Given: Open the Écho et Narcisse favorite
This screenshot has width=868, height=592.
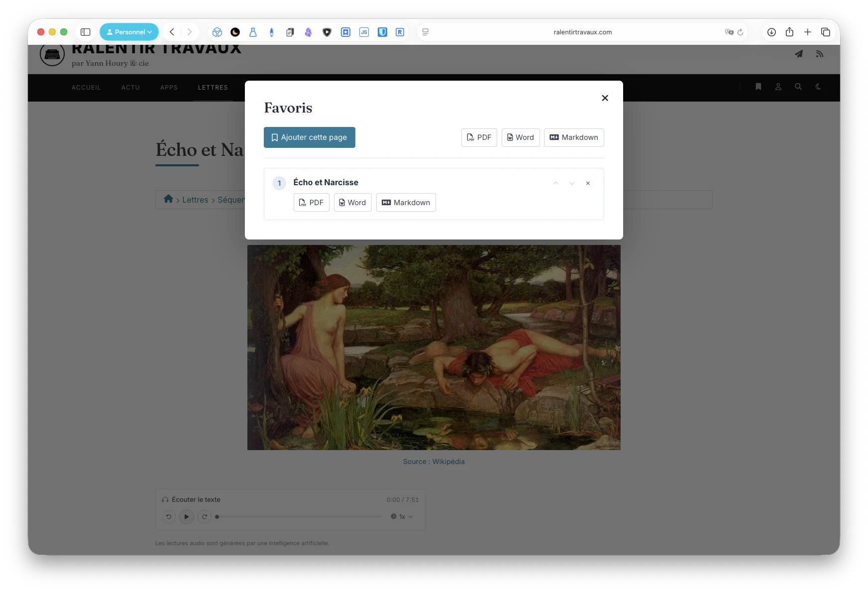Looking at the screenshot, I should 326,182.
